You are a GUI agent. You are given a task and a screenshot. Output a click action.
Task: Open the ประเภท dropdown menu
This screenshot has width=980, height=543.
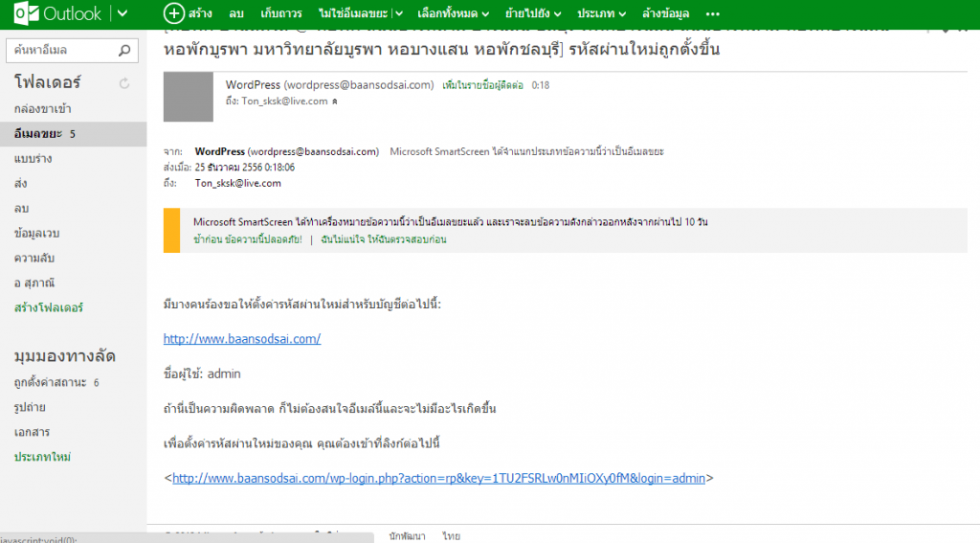(x=601, y=13)
